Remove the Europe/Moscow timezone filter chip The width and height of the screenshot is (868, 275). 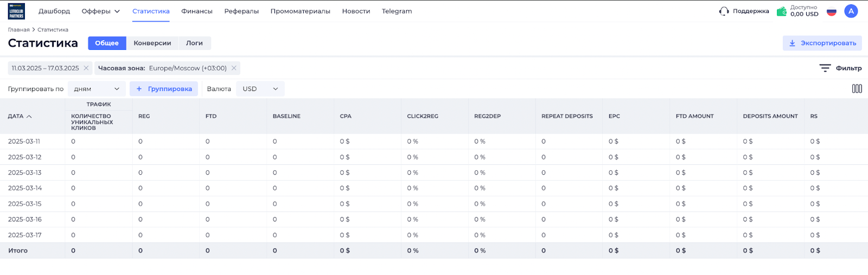[x=234, y=68]
